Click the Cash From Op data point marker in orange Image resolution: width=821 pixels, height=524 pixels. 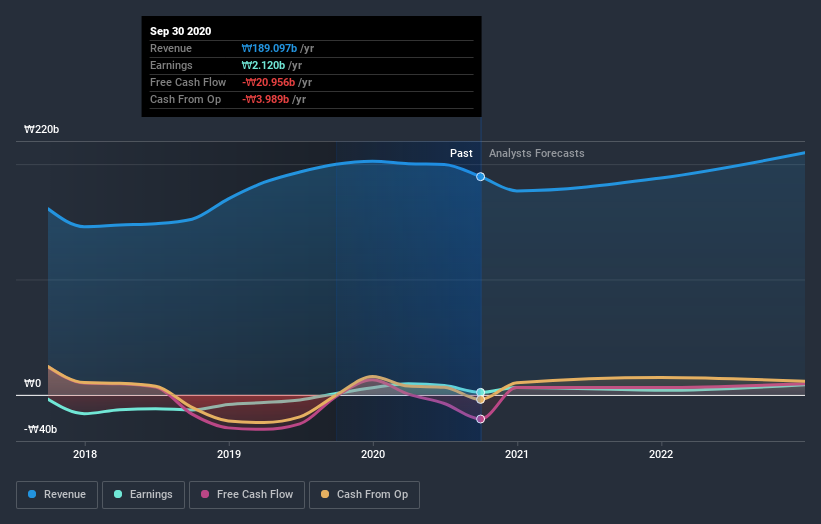coord(480,399)
